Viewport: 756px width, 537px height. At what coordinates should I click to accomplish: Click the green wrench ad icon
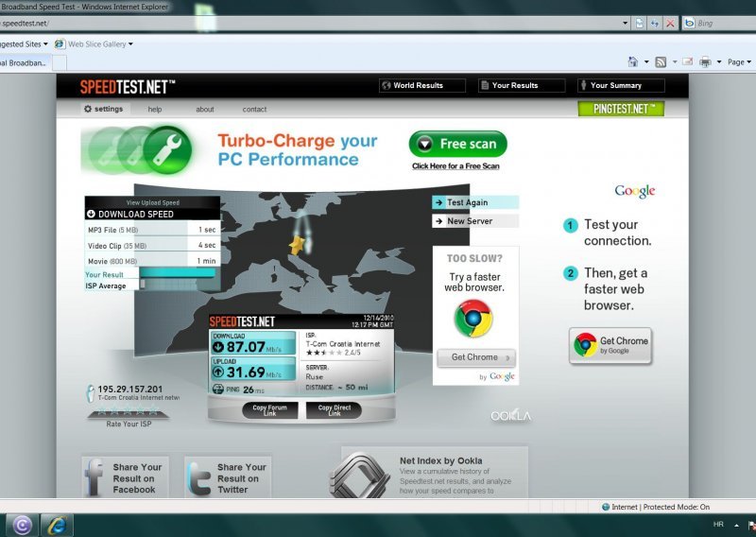[x=167, y=149]
